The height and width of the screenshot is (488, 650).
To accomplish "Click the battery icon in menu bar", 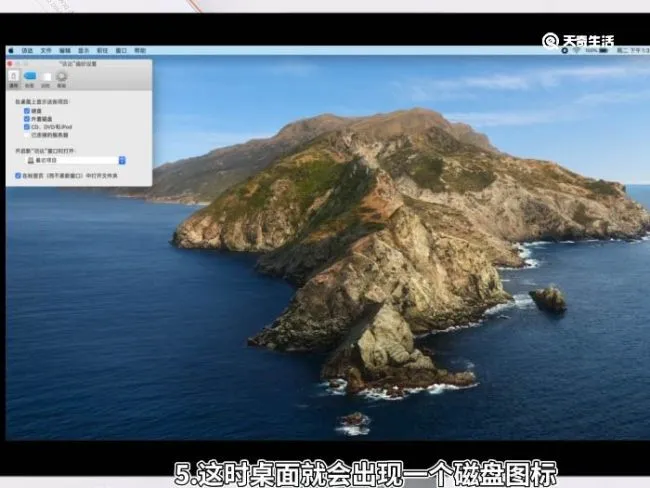I will click(x=604, y=51).
